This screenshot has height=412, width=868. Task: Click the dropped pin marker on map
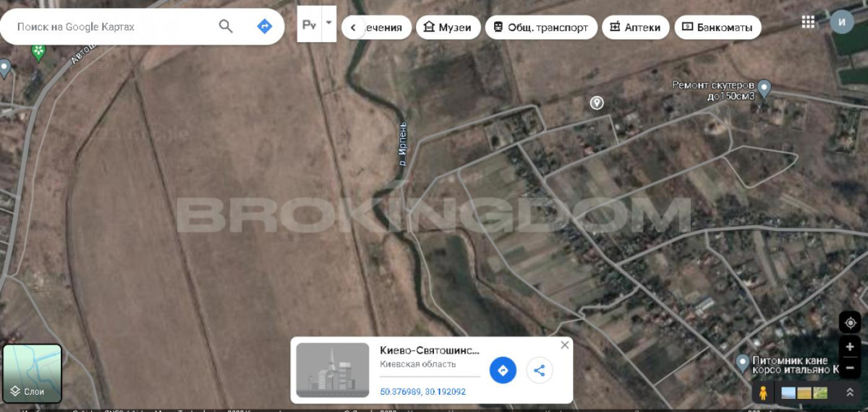pos(597,103)
